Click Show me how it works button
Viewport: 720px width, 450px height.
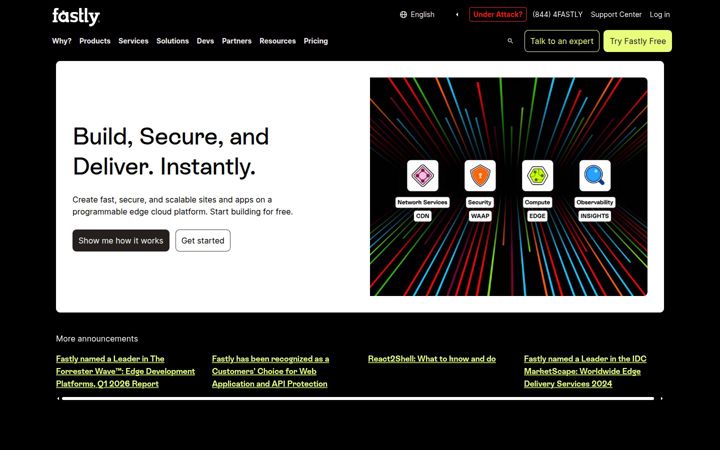pos(121,241)
